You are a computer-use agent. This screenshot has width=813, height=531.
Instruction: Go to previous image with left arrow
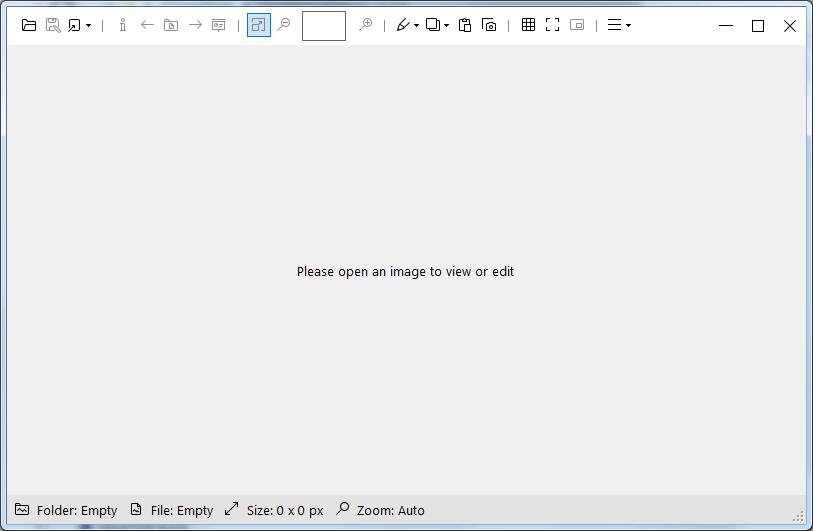click(147, 25)
